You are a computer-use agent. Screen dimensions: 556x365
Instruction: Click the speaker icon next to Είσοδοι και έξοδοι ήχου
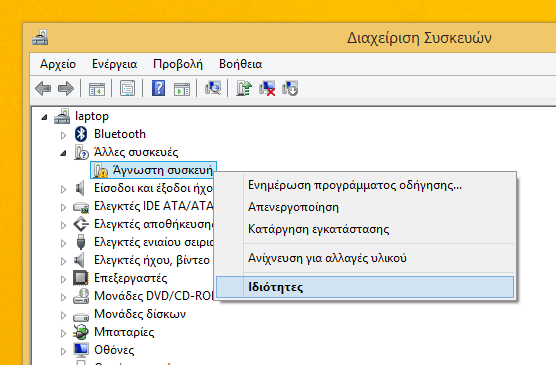[80, 188]
